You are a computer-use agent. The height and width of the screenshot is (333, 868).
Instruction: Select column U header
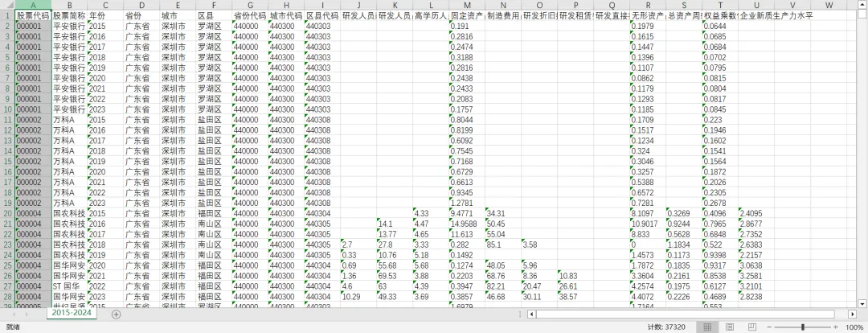756,6
